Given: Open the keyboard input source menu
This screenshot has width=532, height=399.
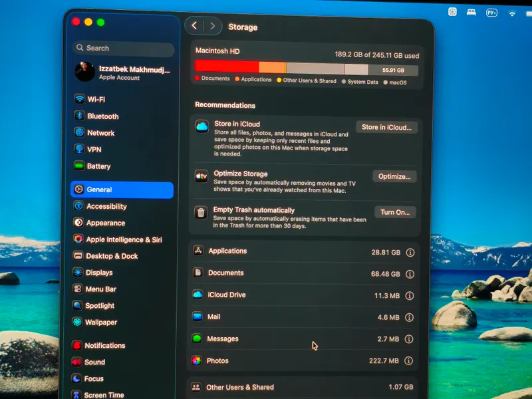Looking at the screenshot, I should [491, 13].
